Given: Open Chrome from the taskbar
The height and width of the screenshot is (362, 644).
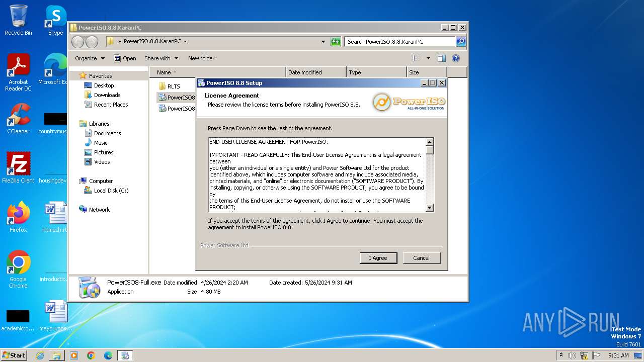Looking at the screenshot, I should [91, 355].
